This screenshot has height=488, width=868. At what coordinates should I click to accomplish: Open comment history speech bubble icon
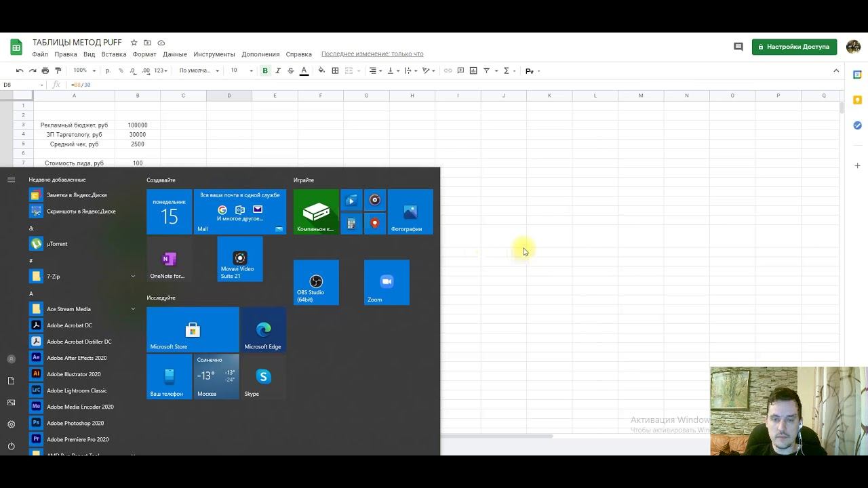738,47
